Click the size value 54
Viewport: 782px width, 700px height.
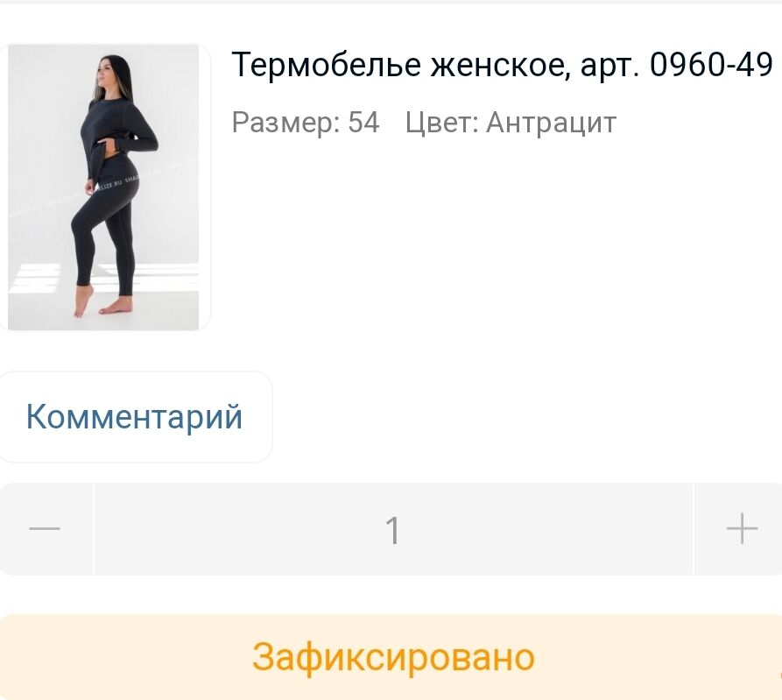(x=363, y=122)
